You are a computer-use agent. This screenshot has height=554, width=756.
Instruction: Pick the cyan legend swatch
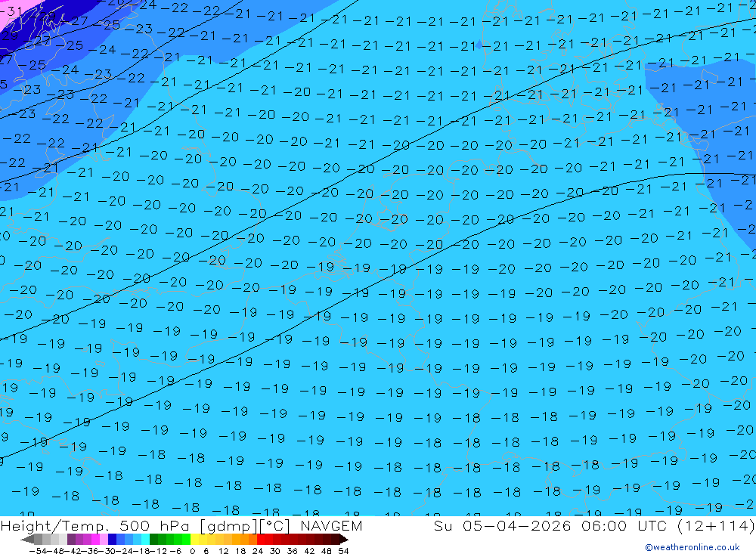[145, 540]
